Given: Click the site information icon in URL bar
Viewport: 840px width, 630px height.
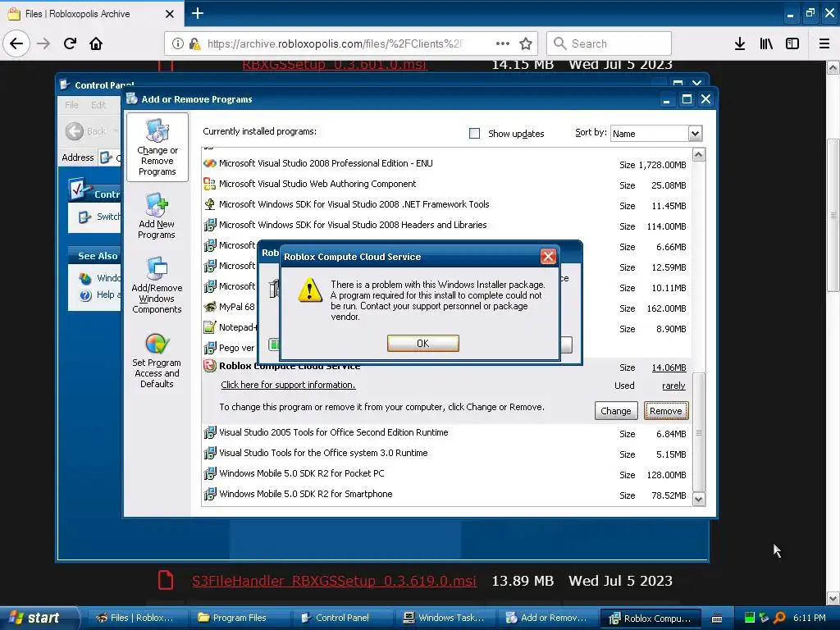Looking at the screenshot, I should 178,43.
